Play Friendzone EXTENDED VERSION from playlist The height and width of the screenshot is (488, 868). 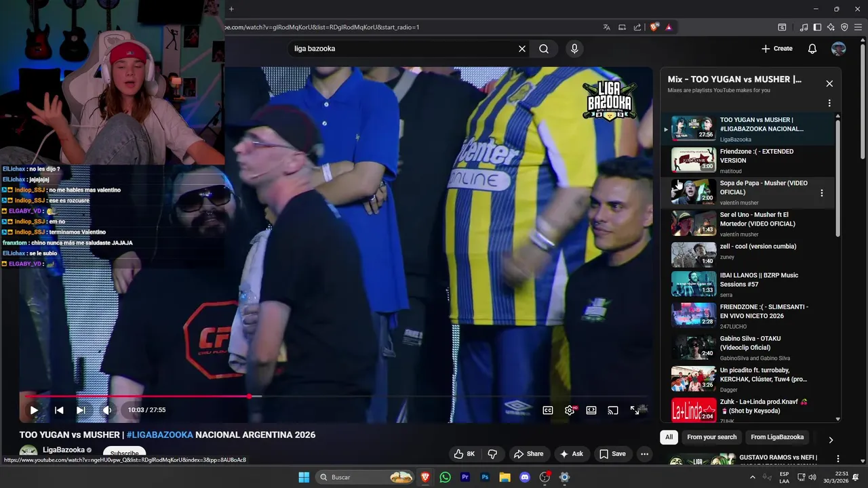click(746, 161)
